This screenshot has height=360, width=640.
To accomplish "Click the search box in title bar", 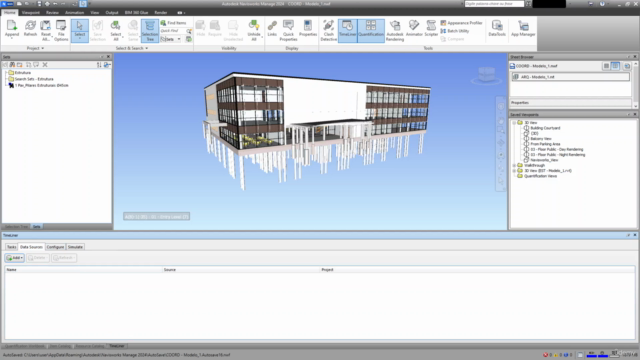I will coord(494,4).
